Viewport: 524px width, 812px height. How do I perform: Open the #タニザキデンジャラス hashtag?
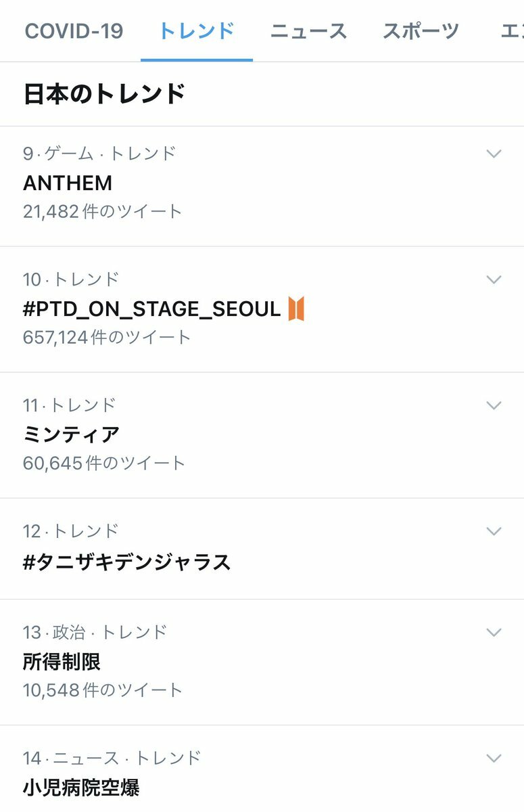click(x=262, y=549)
